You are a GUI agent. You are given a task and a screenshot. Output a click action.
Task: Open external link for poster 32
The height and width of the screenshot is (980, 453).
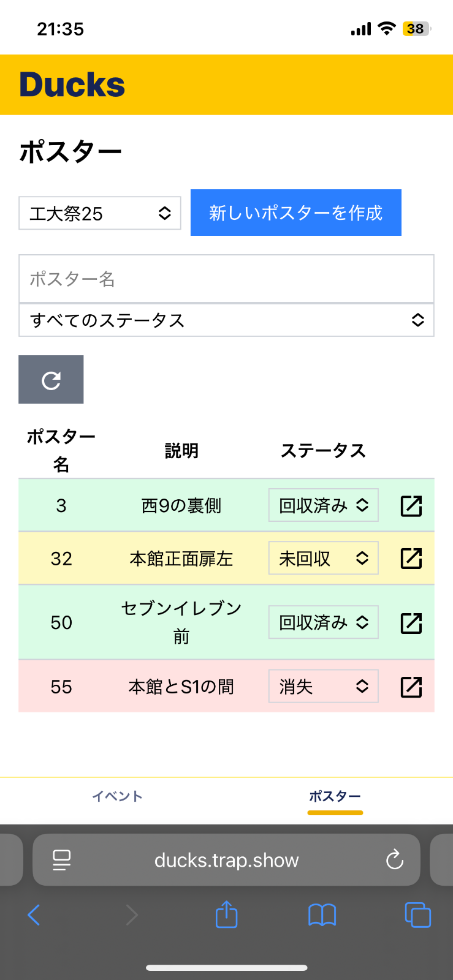click(411, 558)
